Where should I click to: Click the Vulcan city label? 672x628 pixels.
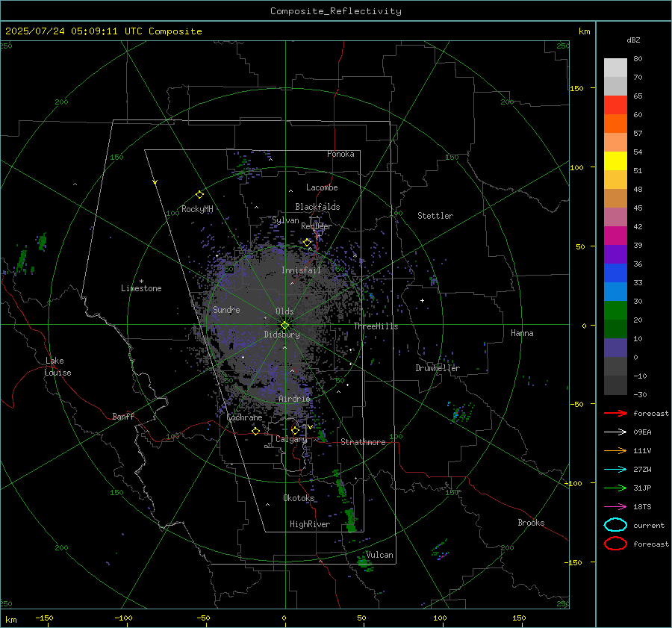(379, 555)
